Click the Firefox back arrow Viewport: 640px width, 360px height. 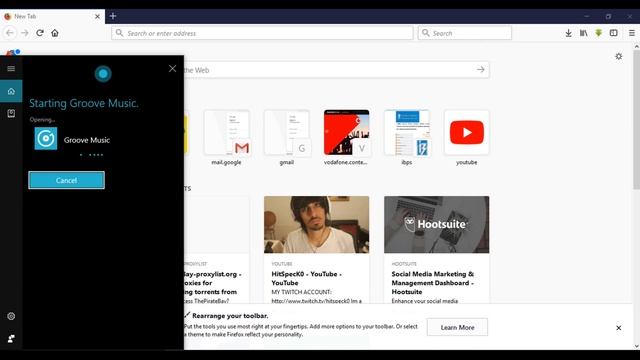[x=10, y=33]
